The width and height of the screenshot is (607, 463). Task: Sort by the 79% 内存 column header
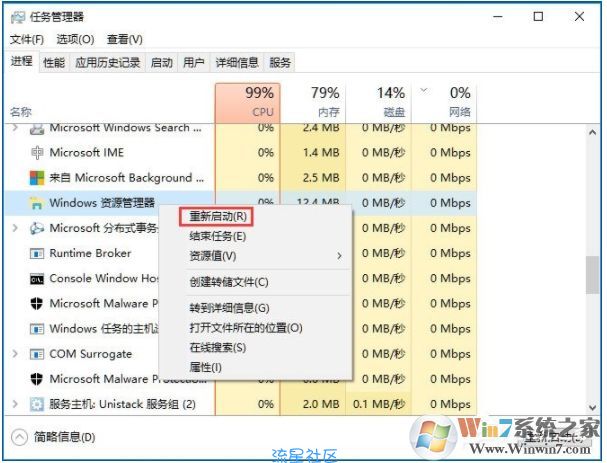313,103
